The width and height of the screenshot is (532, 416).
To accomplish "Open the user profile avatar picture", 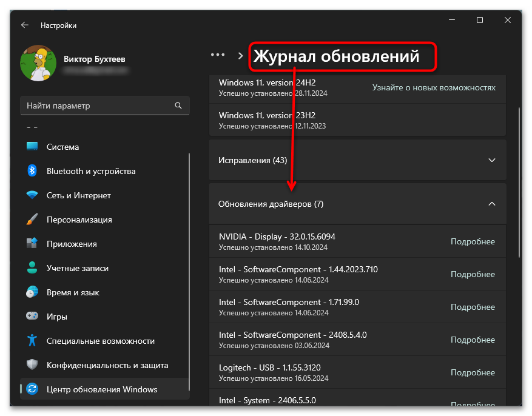I will (x=38, y=63).
